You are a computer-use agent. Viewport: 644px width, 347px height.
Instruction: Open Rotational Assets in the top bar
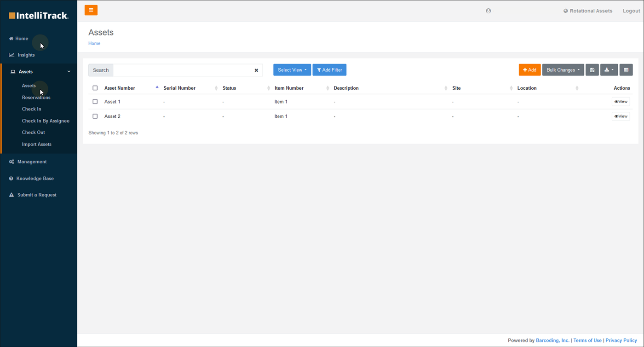[x=588, y=11]
